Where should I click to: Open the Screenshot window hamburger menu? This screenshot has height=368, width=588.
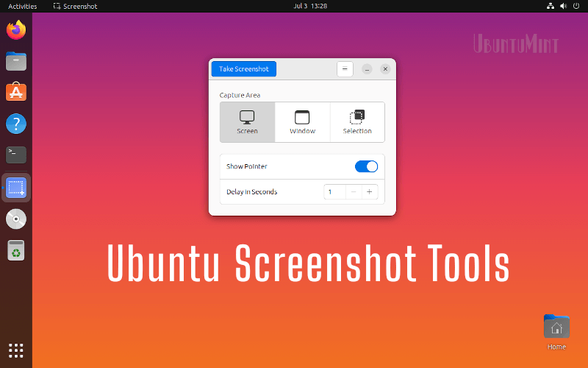point(345,68)
